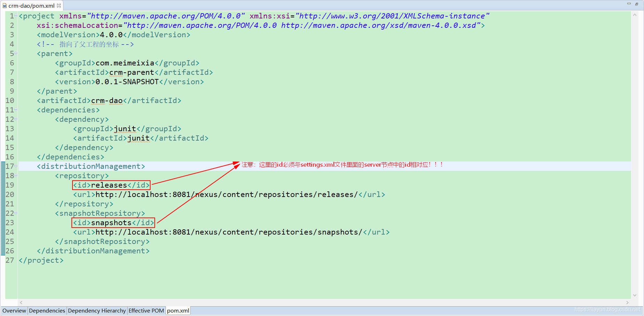Click the snapshots repository URL text

229,232
